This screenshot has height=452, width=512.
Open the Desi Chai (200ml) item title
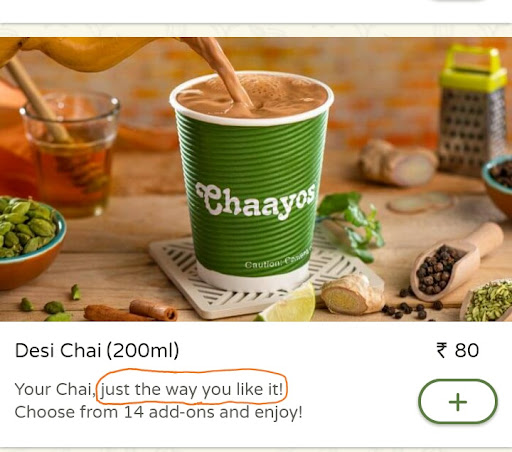pyautogui.click(x=97, y=351)
